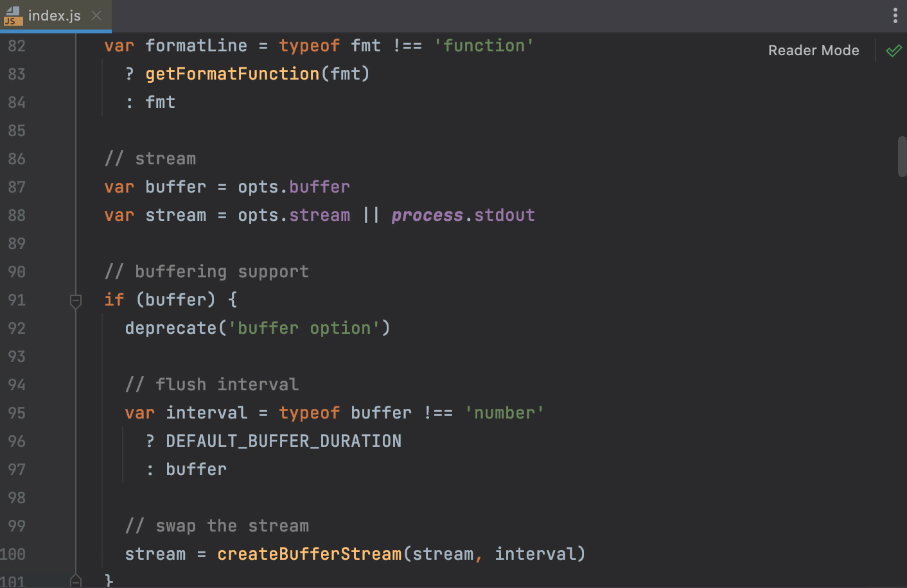The image size is (907, 588).
Task: Click the green inspections checkmark widget
Action: pyautogui.click(x=894, y=50)
